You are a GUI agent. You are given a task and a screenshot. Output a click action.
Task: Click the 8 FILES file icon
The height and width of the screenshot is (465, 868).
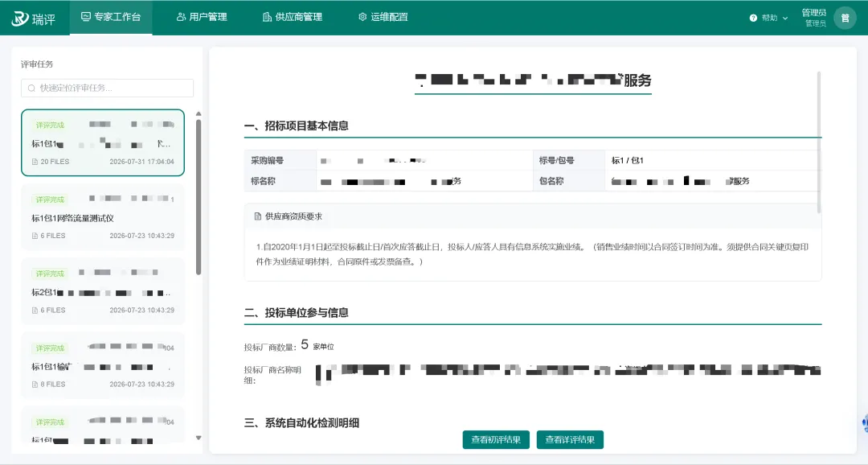click(x=35, y=385)
